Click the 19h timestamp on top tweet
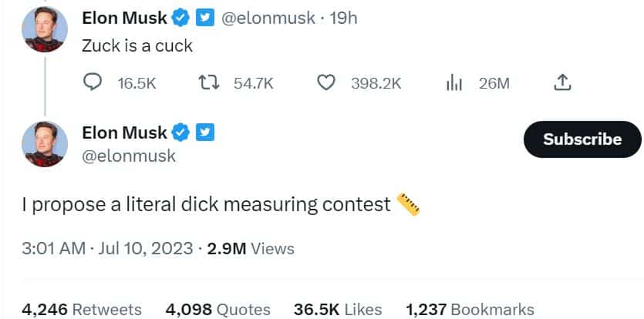The width and height of the screenshot is (644, 319). (343, 18)
